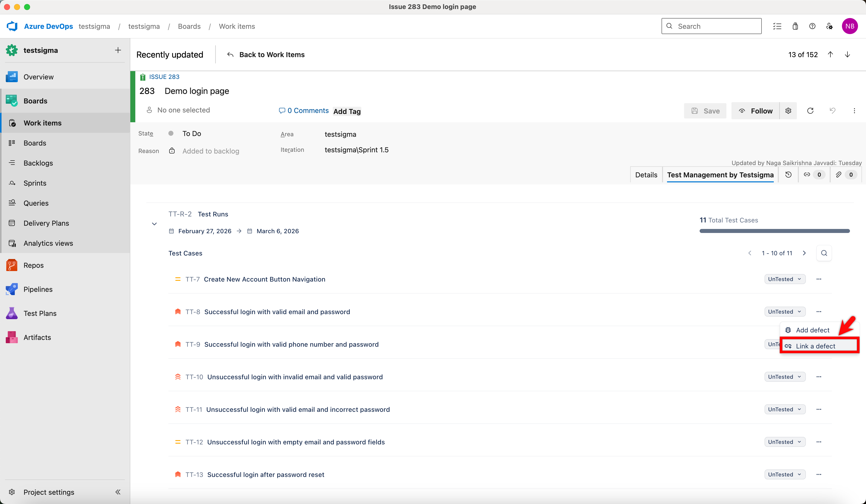The image size is (866, 504).
Task: Collapse the TT-R-2 Test Runs section
Action: pyautogui.click(x=154, y=224)
